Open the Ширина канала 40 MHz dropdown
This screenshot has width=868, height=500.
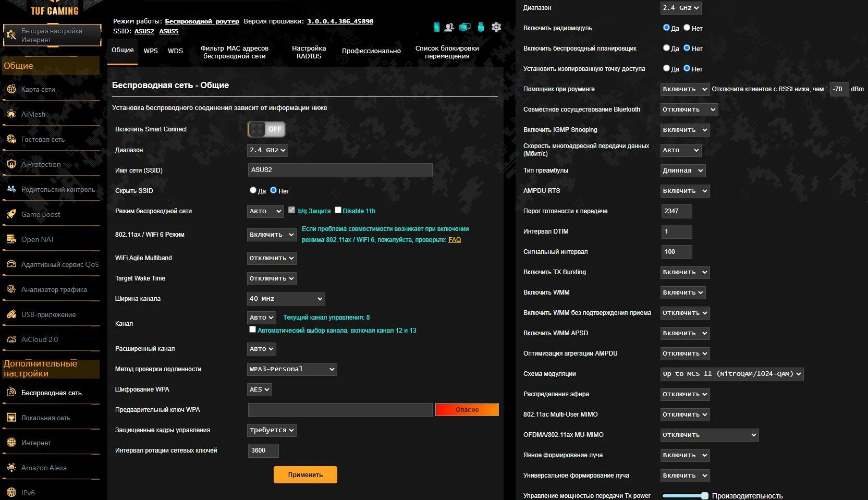286,299
